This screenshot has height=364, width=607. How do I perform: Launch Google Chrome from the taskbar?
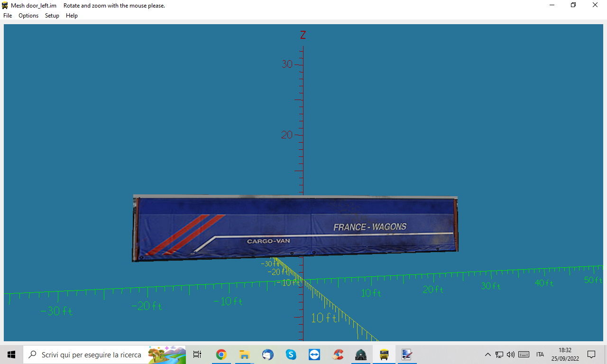(221, 355)
